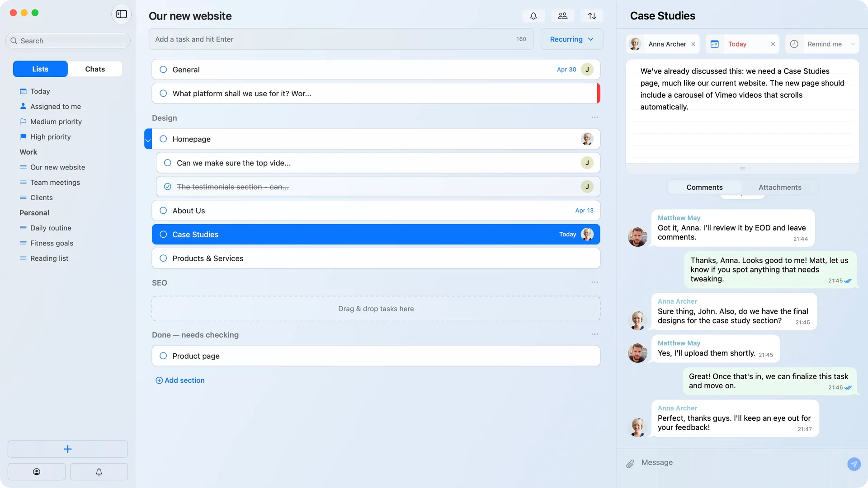868x488 pixels.
Task: Click Add section link
Action: 180,380
